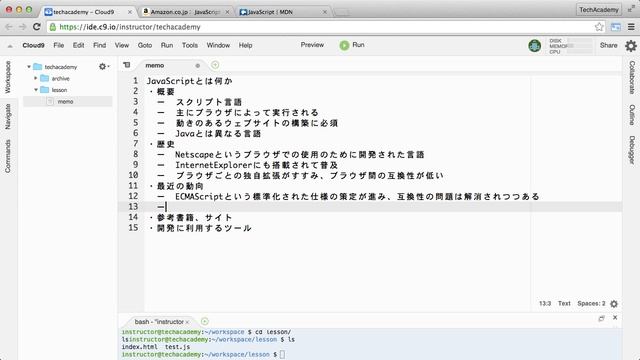Image resolution: width=640 pixels, height=360 pixels.
Task: Click the line 'JavaScriptとは何か' in editor
Action: [x=189, y=81]
